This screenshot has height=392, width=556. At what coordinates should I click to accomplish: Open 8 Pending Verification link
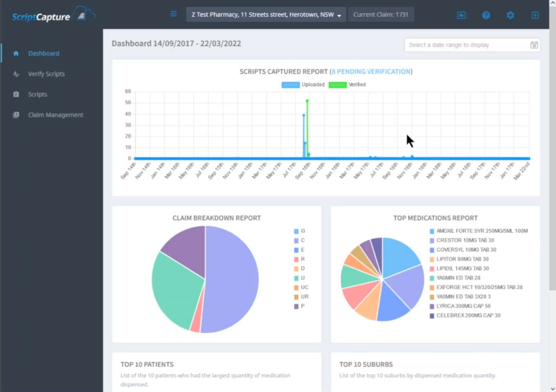pos(371,71)
